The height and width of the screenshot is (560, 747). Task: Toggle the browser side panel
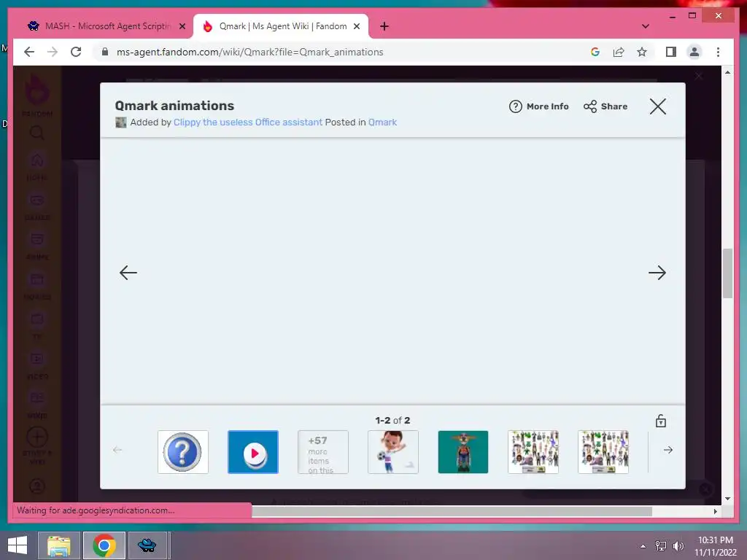tap(671, 52)
